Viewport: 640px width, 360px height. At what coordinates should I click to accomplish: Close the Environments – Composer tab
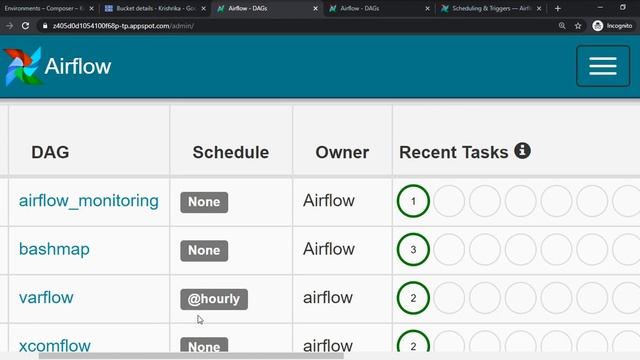pyautogui.click(x=91, y=8)
